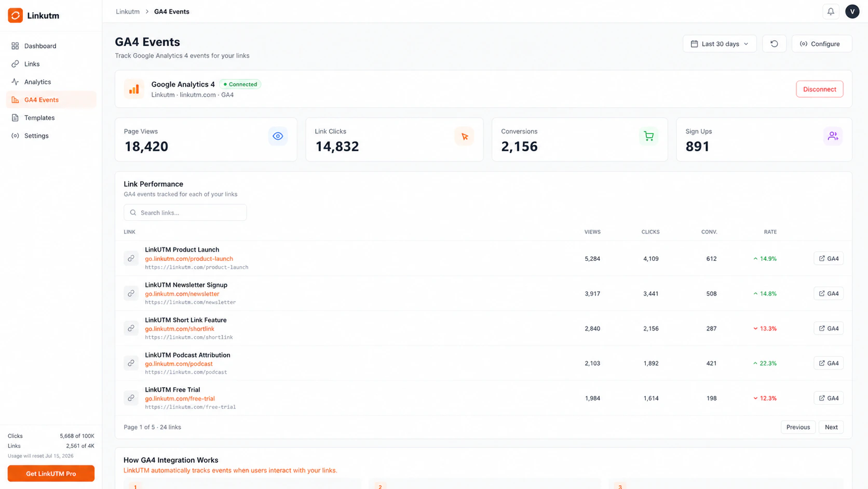Click link icon for LinkUTM Podcast Attribution
Screen dimensions: 868x489
pyautogui.click(x=131, y=363)
